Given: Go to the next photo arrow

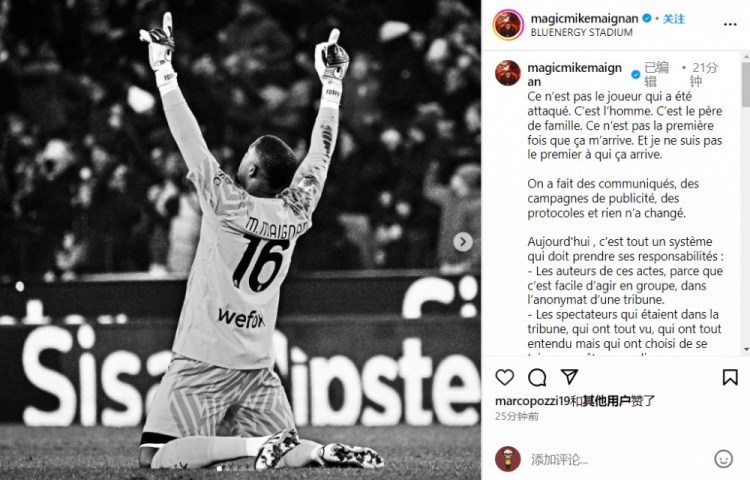Looking at the screenshot, I should point(463,242).
